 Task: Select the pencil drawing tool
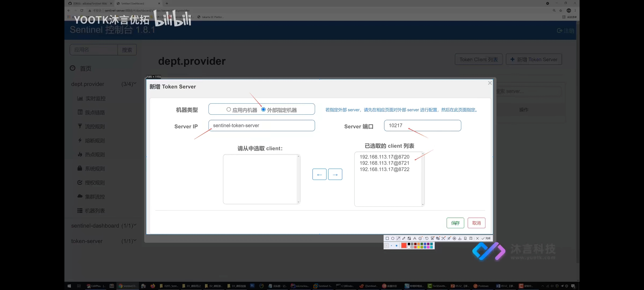[x=404, y=238]
